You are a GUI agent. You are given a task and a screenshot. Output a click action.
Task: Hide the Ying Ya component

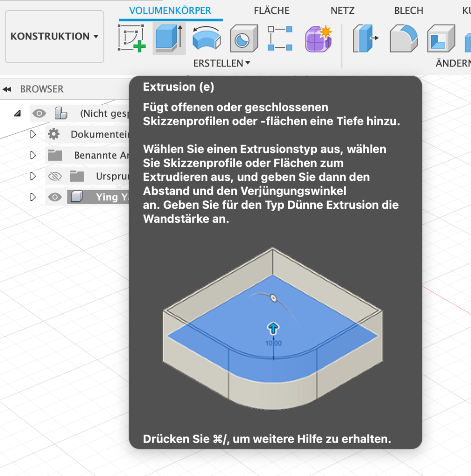(55, 197)
